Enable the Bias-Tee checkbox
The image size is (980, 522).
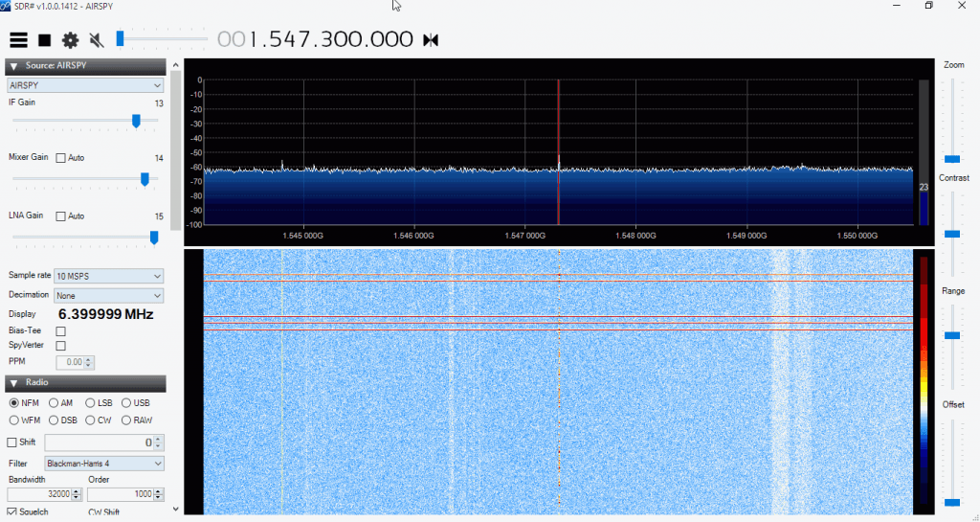coord(60,331)
